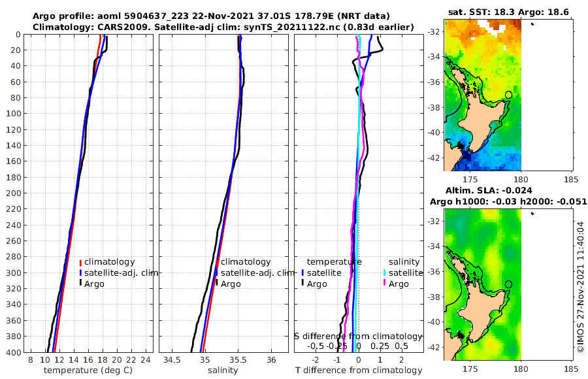Click the 'S difference from climatology' label

[x=358, y=337]
